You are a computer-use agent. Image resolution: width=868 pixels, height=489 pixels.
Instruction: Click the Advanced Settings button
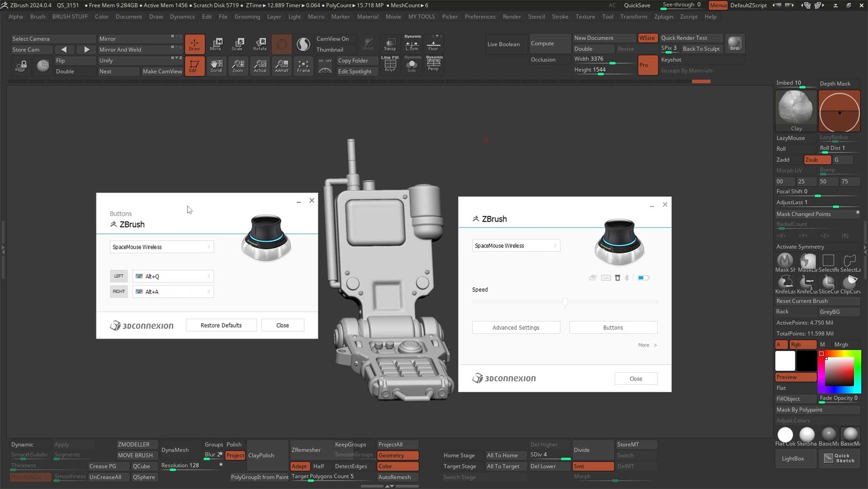click(x=516, y=328)
